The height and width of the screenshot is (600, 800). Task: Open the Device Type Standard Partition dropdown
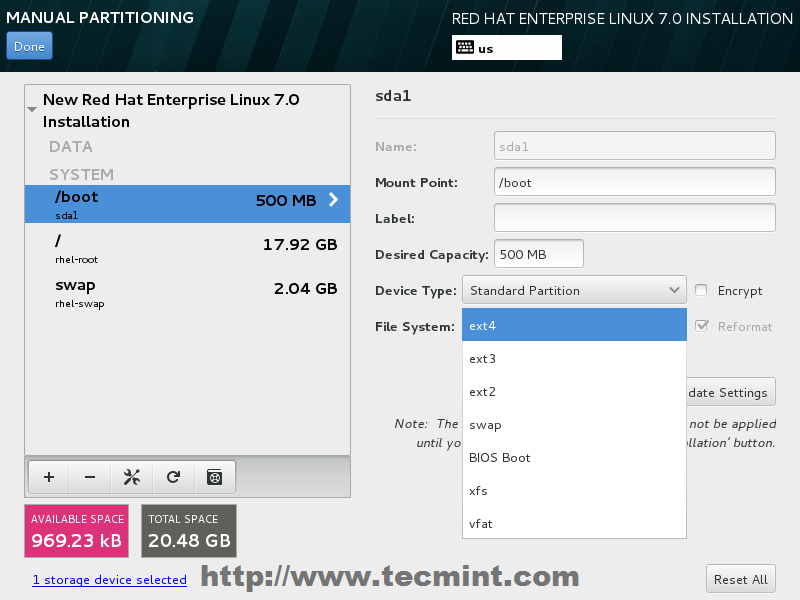pyautogui.click(x=574, y=290)
